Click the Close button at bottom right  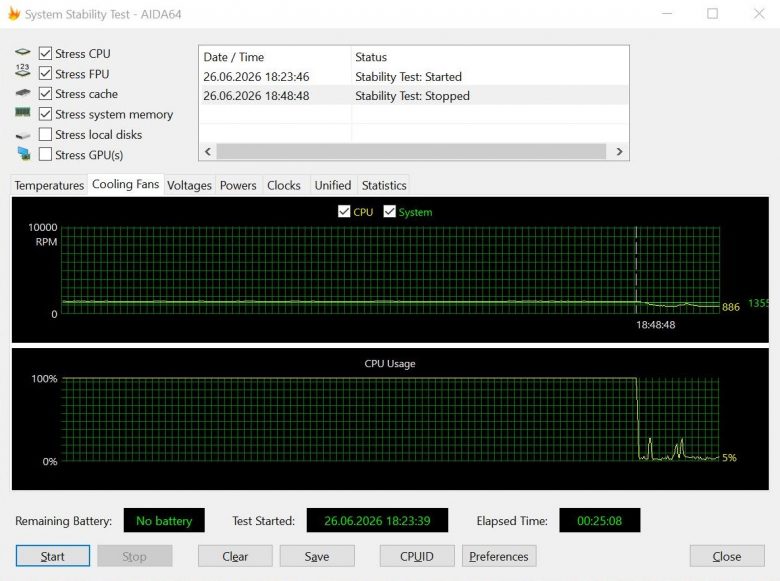click(x=727, y=556)
